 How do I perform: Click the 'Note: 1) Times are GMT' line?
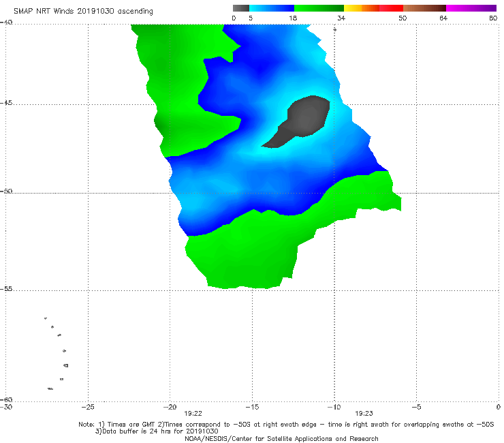[x=286, y=425]
